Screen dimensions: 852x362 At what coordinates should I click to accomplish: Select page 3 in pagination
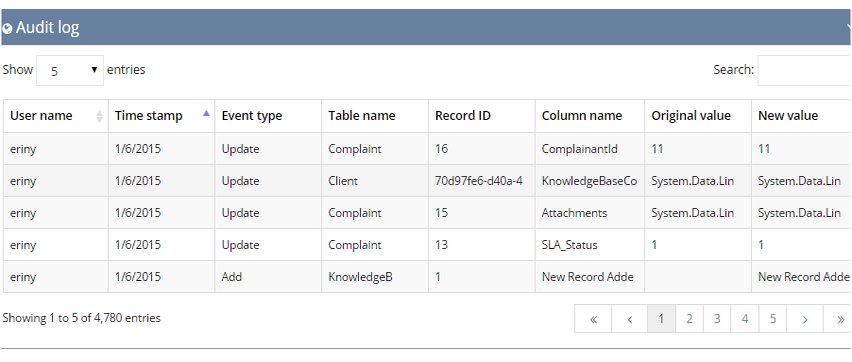pos(717,319)
